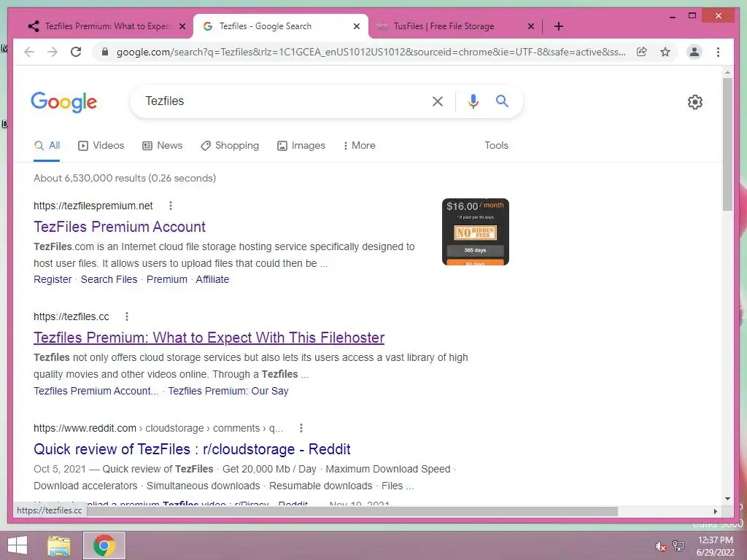Image resolution: width=747 pixels, height=560 pixels.
Task: Open search Tools options
Action: tap(496, 146)
